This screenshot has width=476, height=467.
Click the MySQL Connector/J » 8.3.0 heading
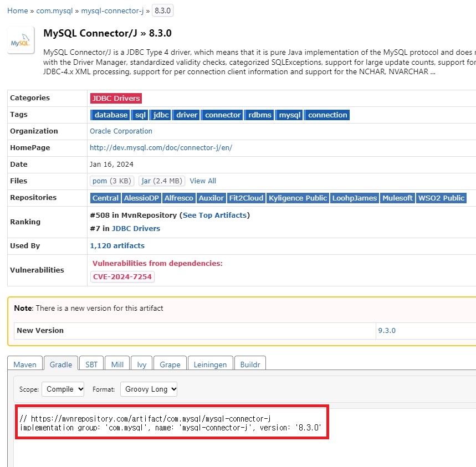click(x=108, y=33)
